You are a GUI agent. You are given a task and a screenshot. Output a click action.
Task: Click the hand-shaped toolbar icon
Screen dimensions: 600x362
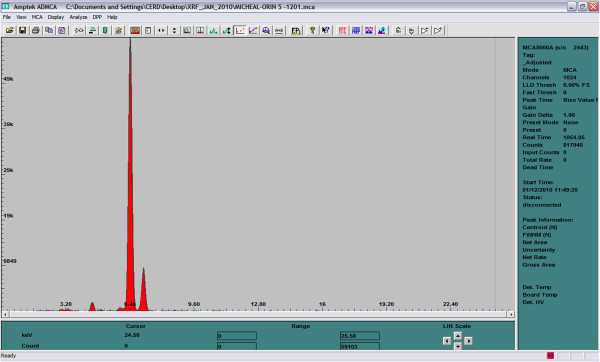pos(411,30)
